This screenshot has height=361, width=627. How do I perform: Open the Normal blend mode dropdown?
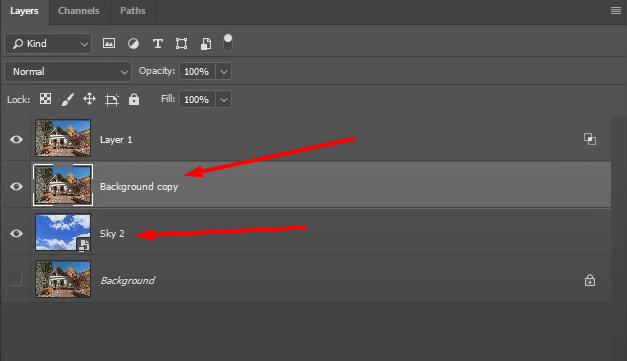68,72
